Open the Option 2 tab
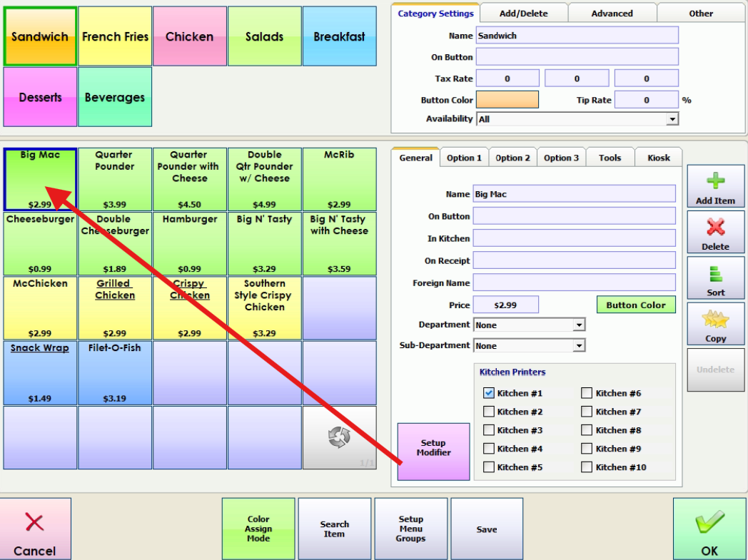Screen dimensions: 748x560 512,158
